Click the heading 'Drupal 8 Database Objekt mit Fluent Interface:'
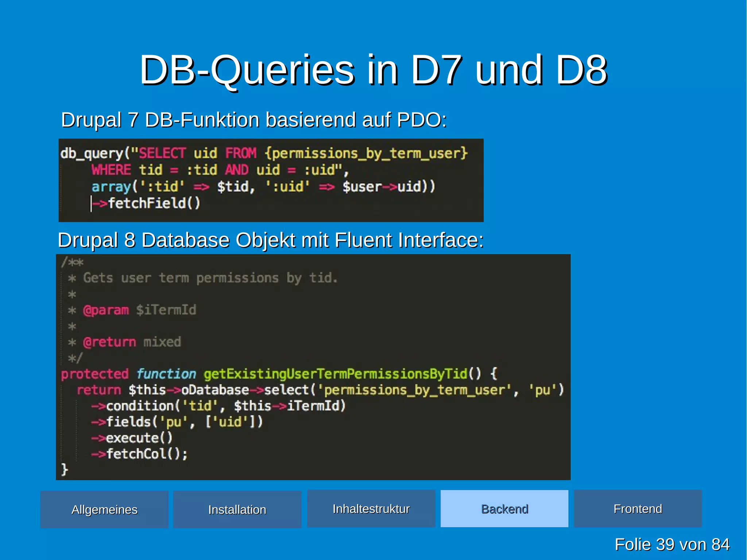Viewport: 747px width, 560px height. tap(271, 240)
